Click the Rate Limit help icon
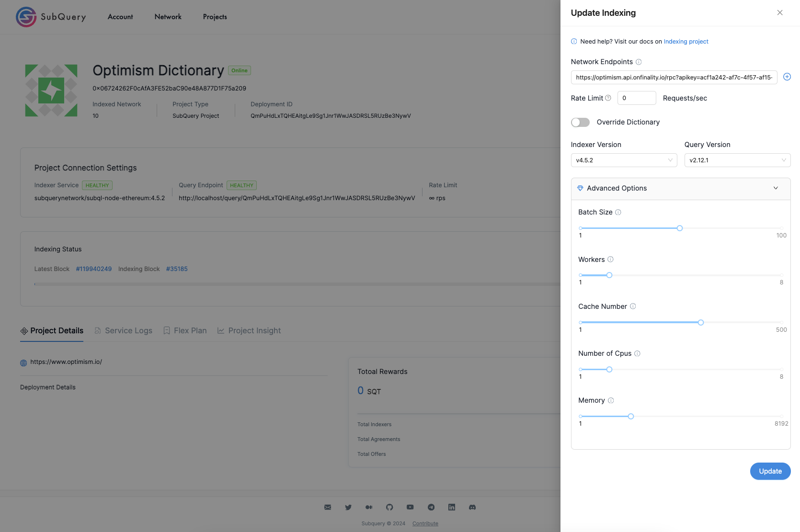The width and height of the screenshot is (800, 532). pos(608,98)
